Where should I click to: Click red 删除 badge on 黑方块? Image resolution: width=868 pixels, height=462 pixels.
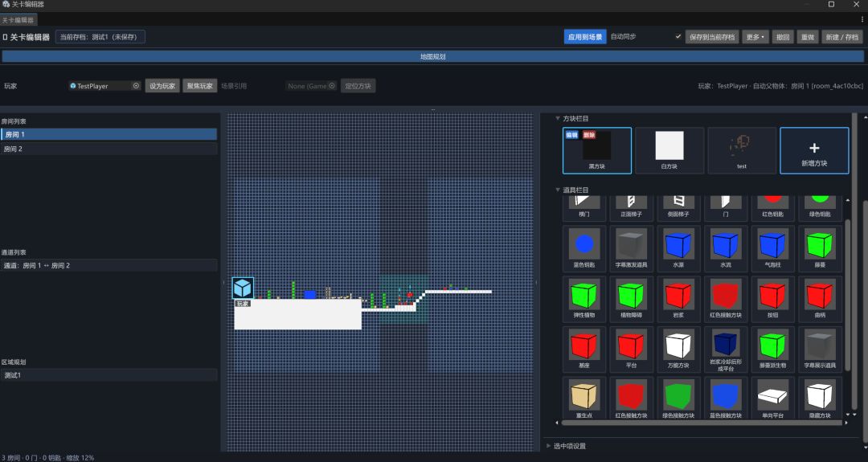(589, 135)
